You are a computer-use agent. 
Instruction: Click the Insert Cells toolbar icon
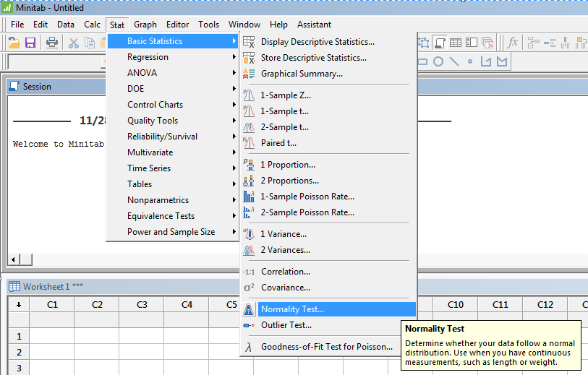[533, 43]
